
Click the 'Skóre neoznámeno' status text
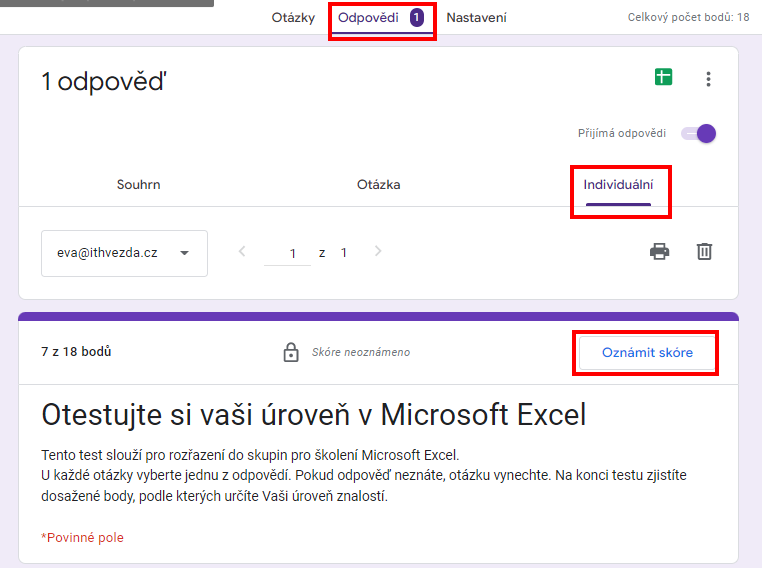[x=361, y=352]
